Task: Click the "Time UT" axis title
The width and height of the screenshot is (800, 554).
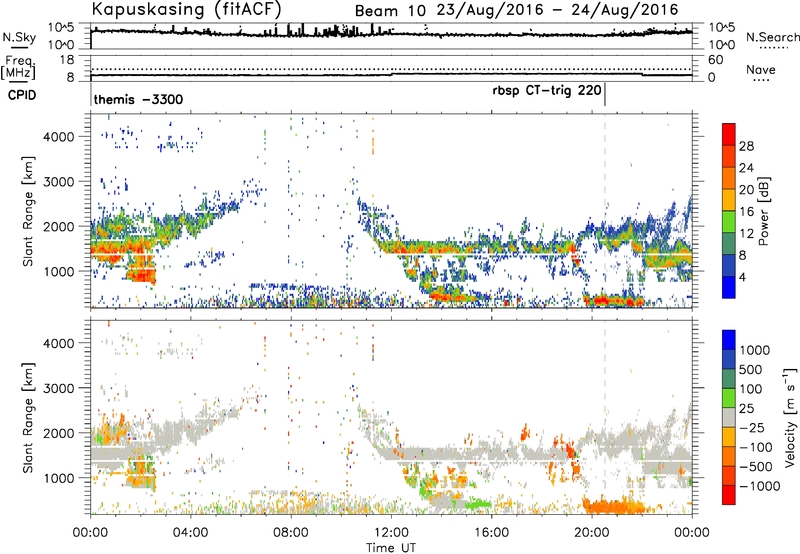Action: [391, 548]
